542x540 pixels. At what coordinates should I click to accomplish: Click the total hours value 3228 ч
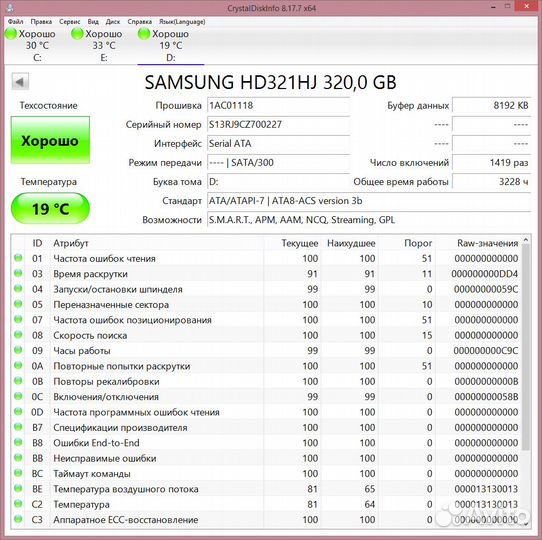tap(492, 181)
